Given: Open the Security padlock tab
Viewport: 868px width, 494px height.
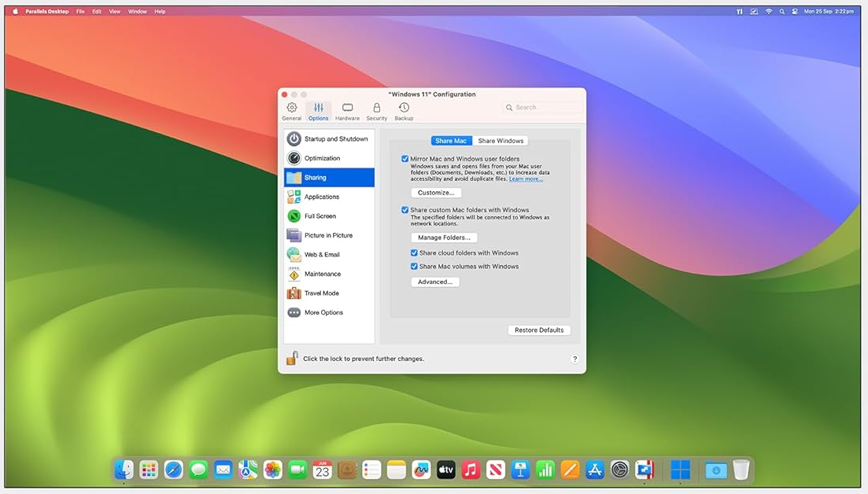Looking at the screenshot, I should coord(376,111).
